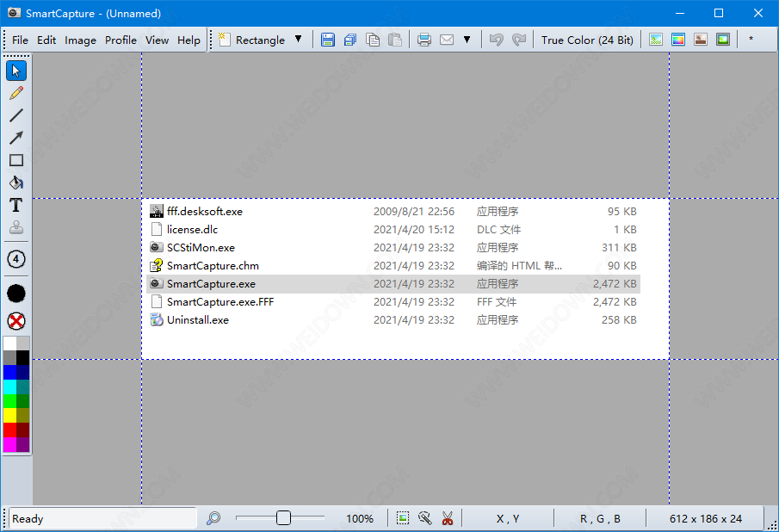Pick the yellow palette color
Image resolution: width=779 pixels, height=532 pixels.
(9, 415)
